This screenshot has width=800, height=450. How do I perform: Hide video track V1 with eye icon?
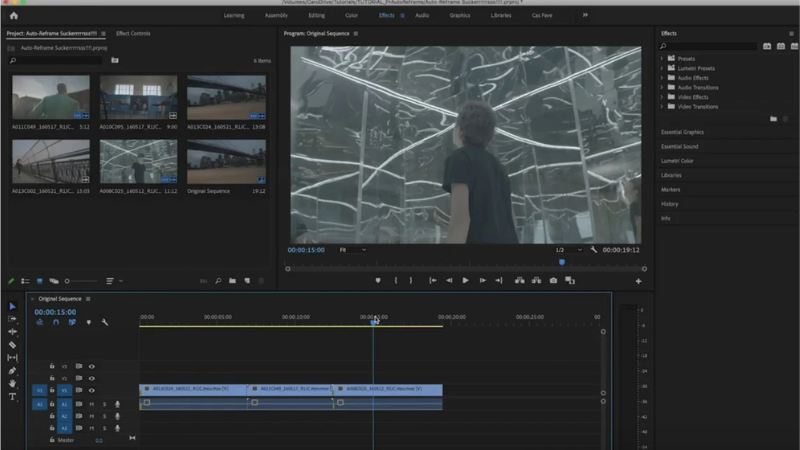click(x=91, y=390)
